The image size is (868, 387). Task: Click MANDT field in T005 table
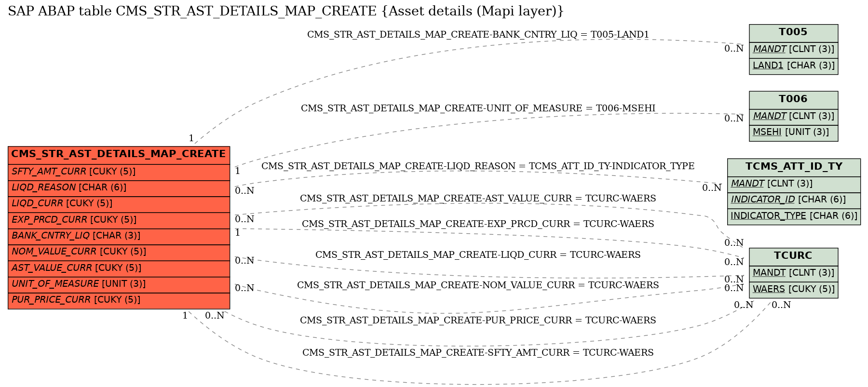793,50
